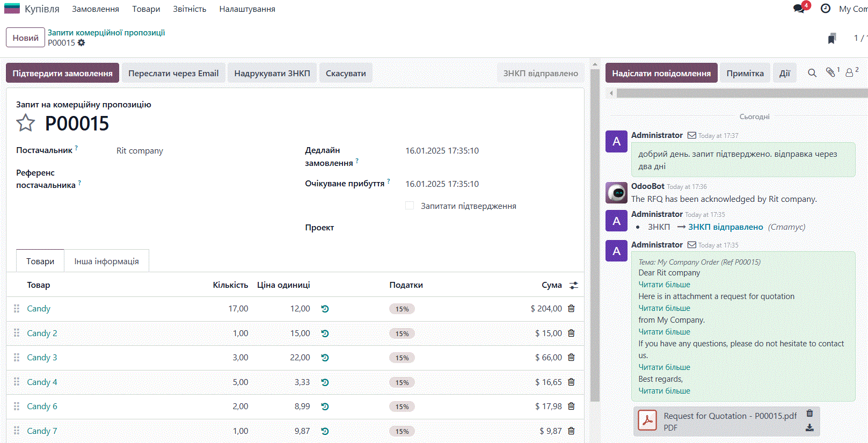The height and width of the screenshot is (443, 868).
Task: Click the Дедлайн замовлення date field
Action: point(442,151)
